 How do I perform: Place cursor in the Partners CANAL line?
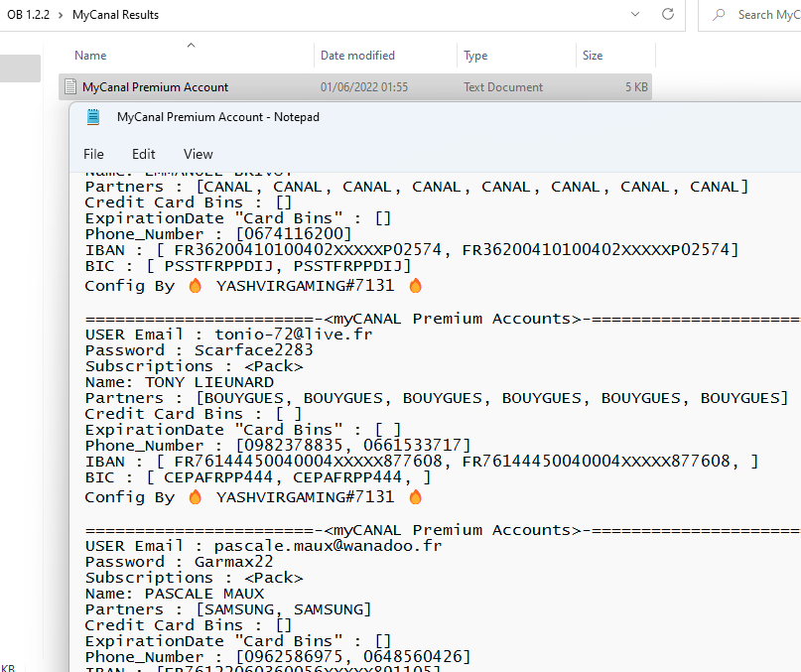pyautogui.click(x=416, y=187)
